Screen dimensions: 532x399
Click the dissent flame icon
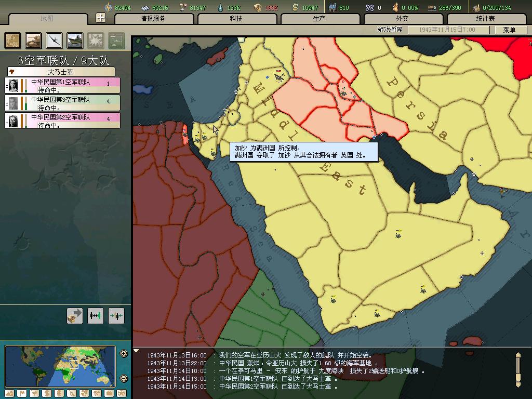(x=395, y=7)
